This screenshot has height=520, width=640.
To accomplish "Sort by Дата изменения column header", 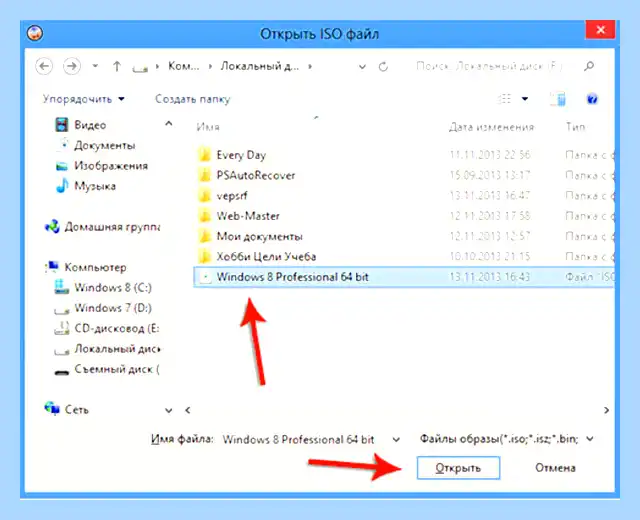I will tap(491, 127).
